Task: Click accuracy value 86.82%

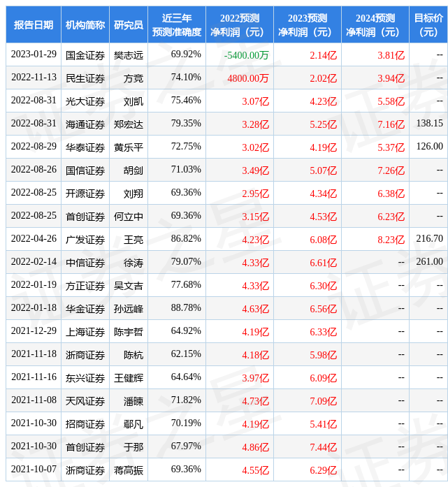Action: [186, 238]
